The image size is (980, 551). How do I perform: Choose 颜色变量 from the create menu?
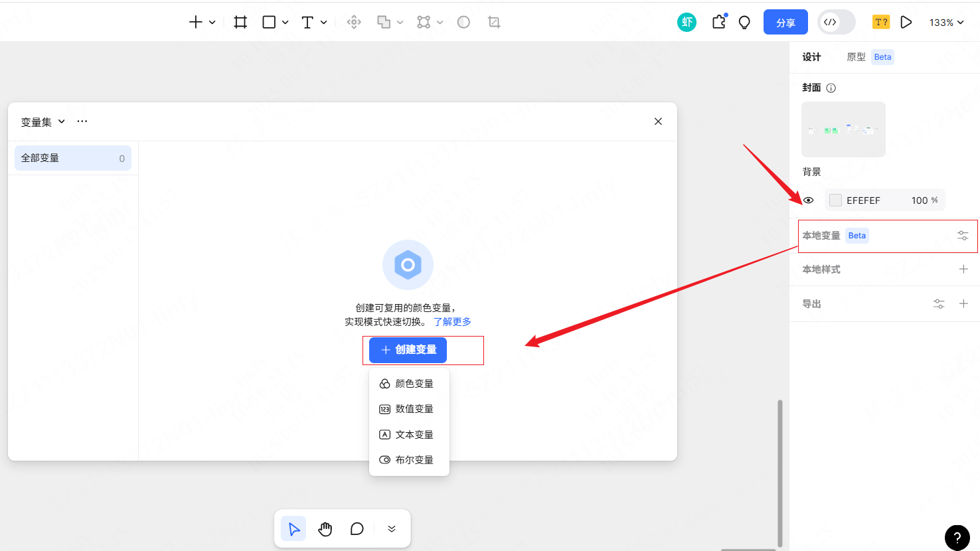tap(408, 384)
